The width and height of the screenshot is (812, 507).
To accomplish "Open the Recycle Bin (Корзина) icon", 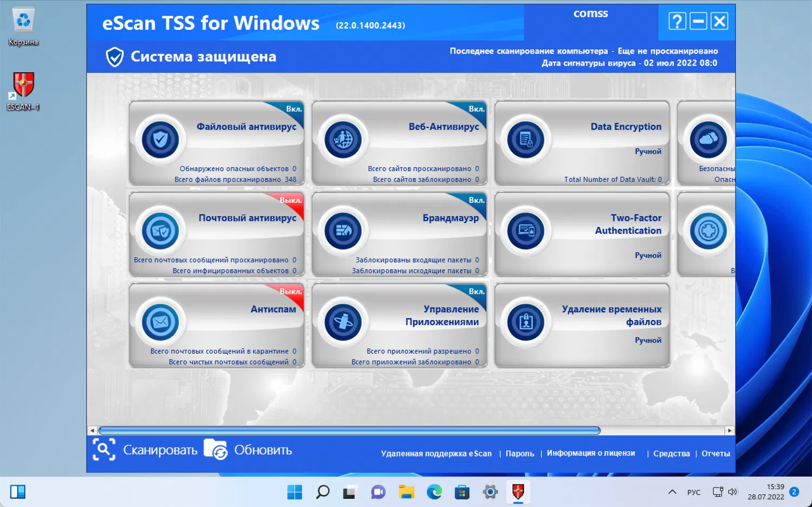I will pos(23,27).
